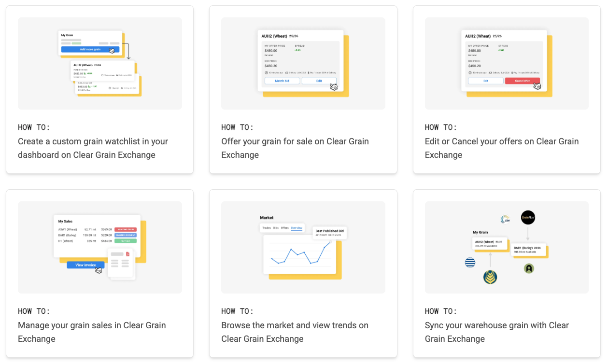Click the yellow wheat emblem logo
Screen dimensions: 608x364
tap(490, 277)
